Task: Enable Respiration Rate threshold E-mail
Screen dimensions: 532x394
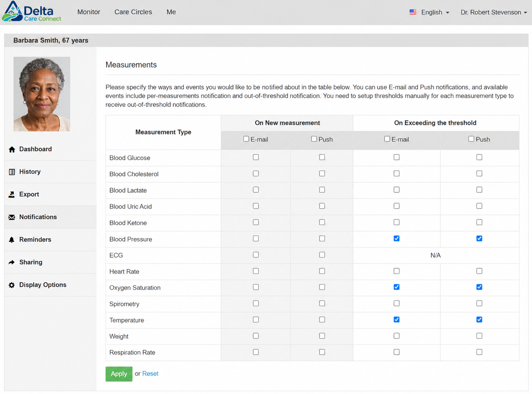Action: (397, 352)
